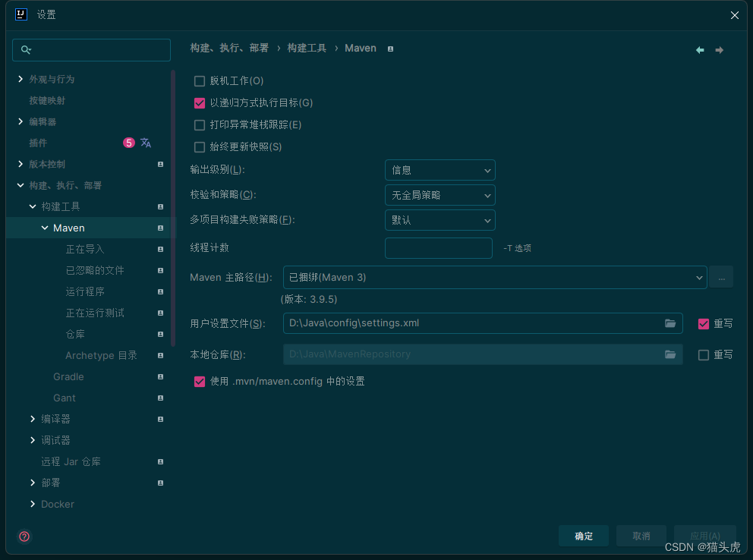Collapse the 构建、执行、部署 tree node

coord(20,185)
